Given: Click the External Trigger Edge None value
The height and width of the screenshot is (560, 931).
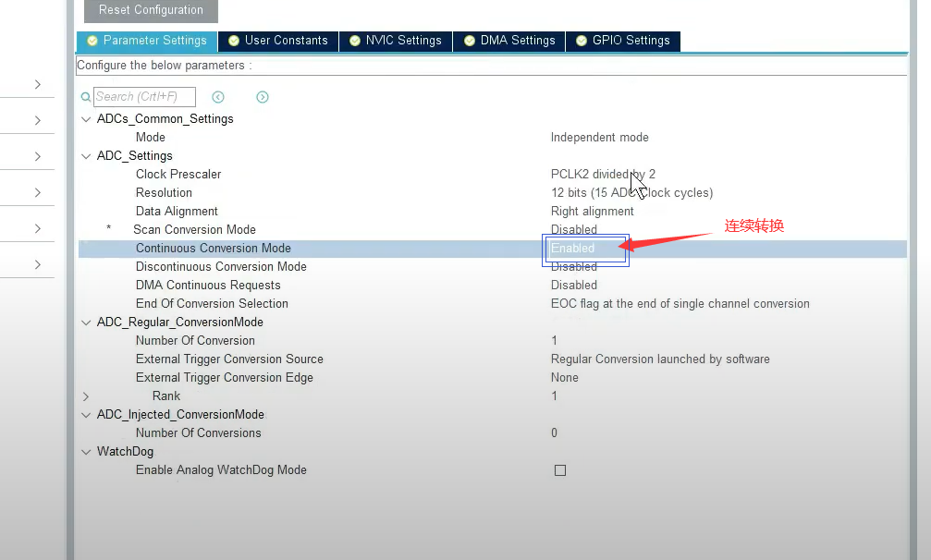Looking at the screenshot, I should click(x=565, y=378).
